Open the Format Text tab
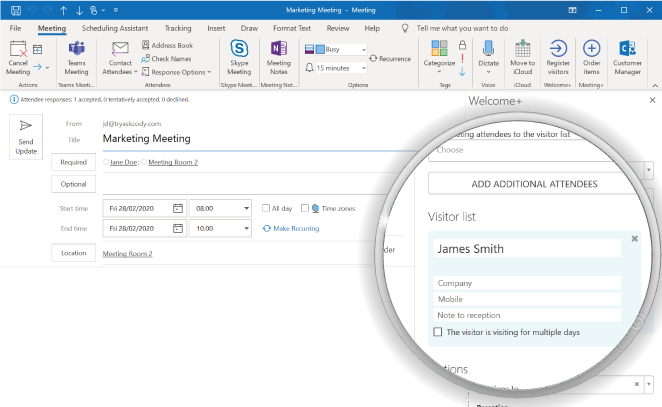This screenshot has height=407, width=662. point(292,28)
